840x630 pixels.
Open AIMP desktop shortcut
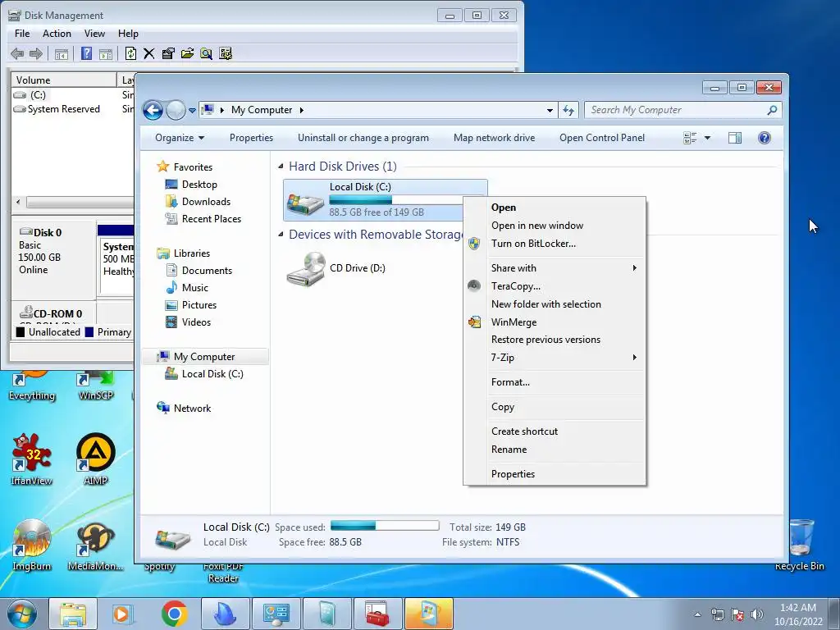(x=95, y=459)
